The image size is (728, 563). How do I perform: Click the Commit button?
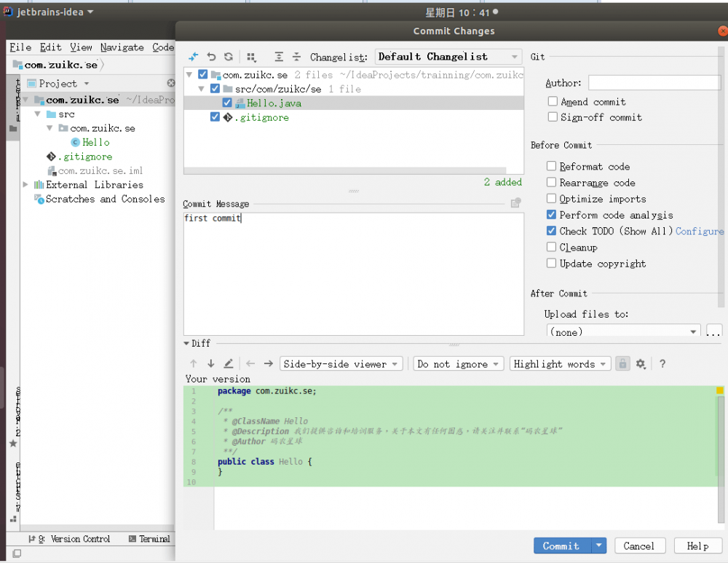tap(561, 546)
